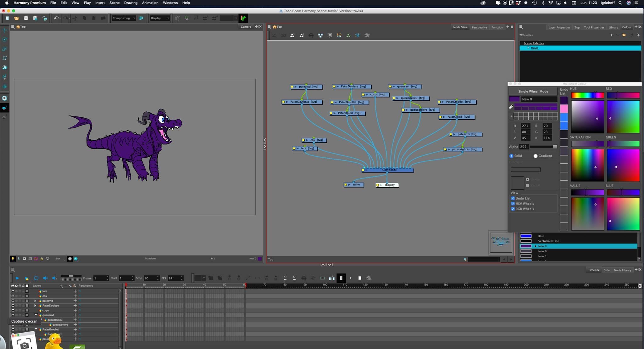Select the Rotate tool in left toolbar
644x349 pixels.
pos(4,40)
